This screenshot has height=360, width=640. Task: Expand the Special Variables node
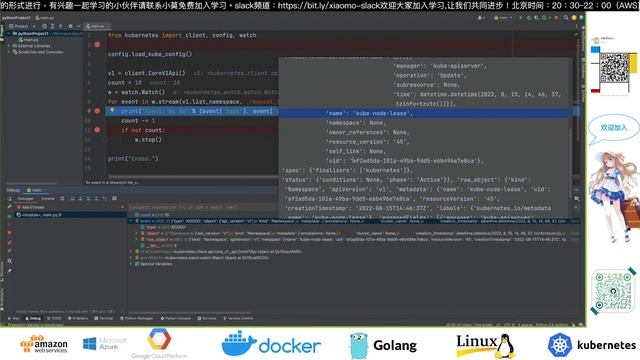click(x=131, y=264)
